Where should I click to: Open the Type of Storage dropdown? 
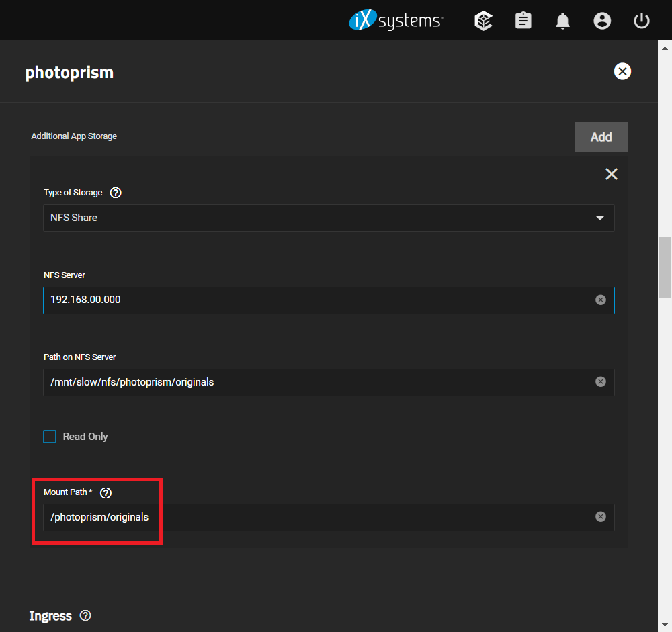(x=329, y=218)
